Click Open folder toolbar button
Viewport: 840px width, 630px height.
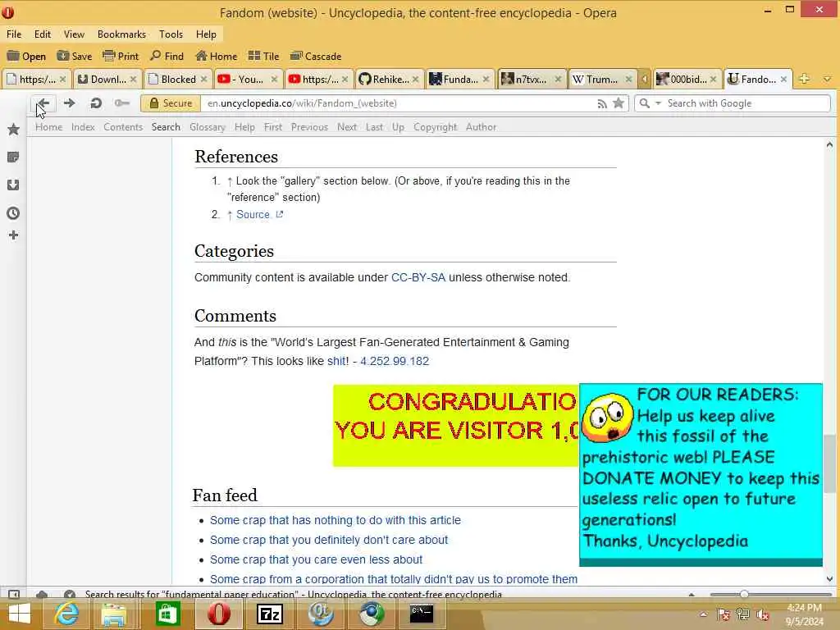27,57
